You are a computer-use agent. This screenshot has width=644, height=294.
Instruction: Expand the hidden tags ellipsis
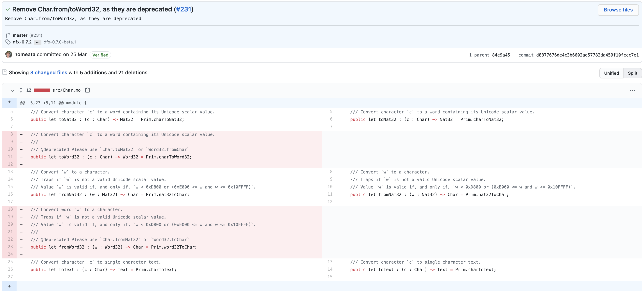[37, 42]
